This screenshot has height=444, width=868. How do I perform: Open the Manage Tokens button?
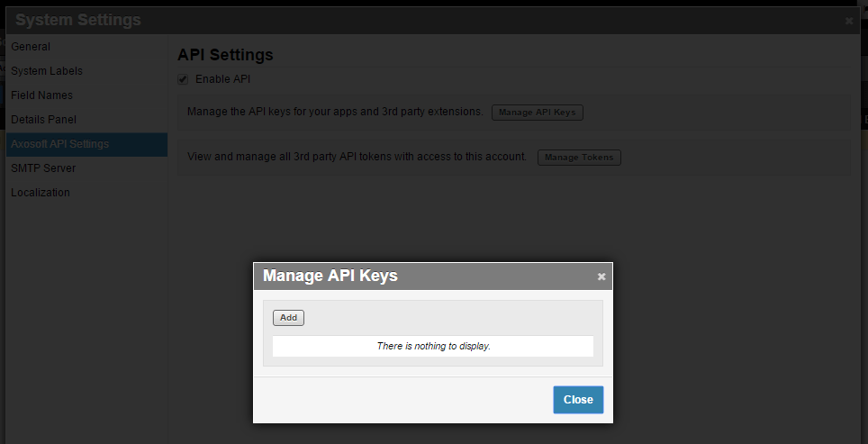coord(579,158)
